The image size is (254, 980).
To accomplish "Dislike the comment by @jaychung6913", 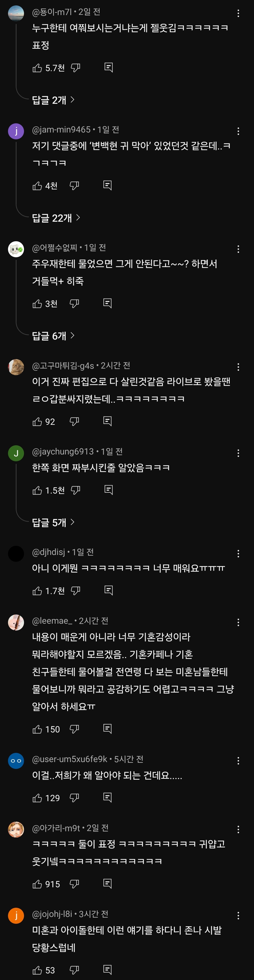I will point(75,490).
